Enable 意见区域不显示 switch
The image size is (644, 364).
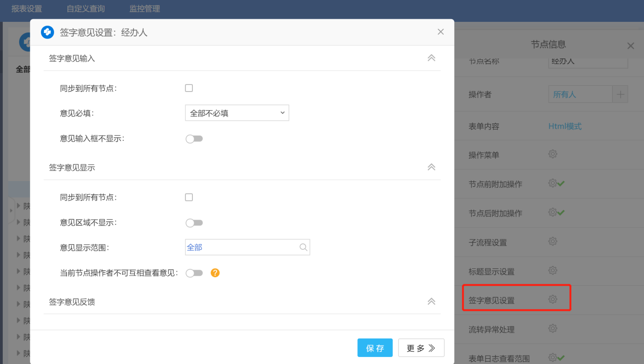tap(194, 223)
